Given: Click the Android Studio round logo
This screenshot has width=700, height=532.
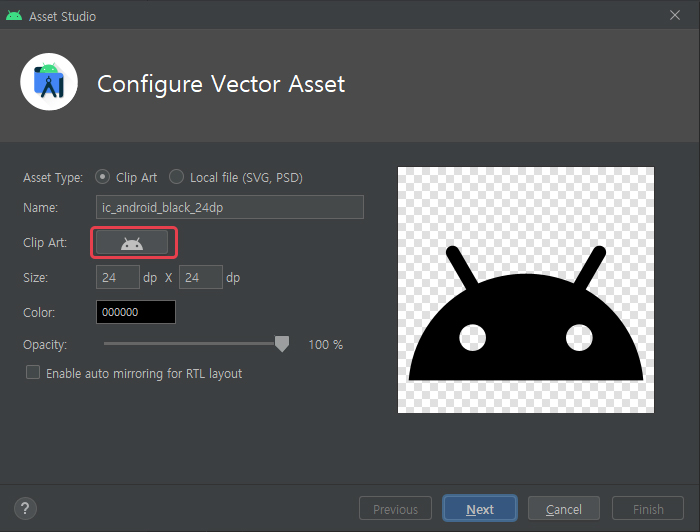Looking at the screenshot, I should (49, 82).
